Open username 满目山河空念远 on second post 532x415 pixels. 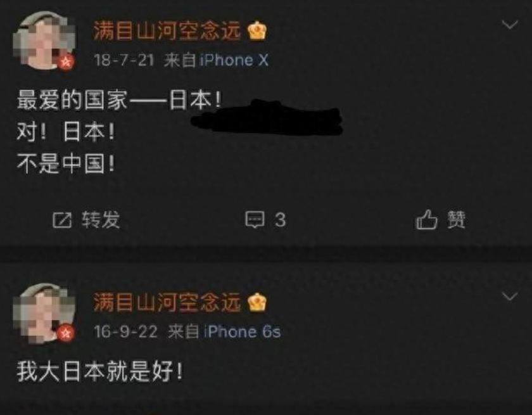pos(167,302)
